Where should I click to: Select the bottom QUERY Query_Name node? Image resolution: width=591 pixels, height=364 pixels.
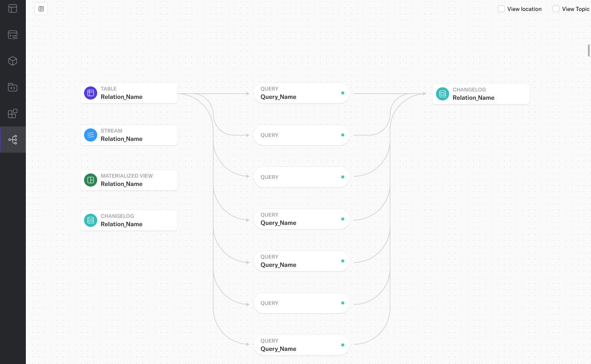301,345
